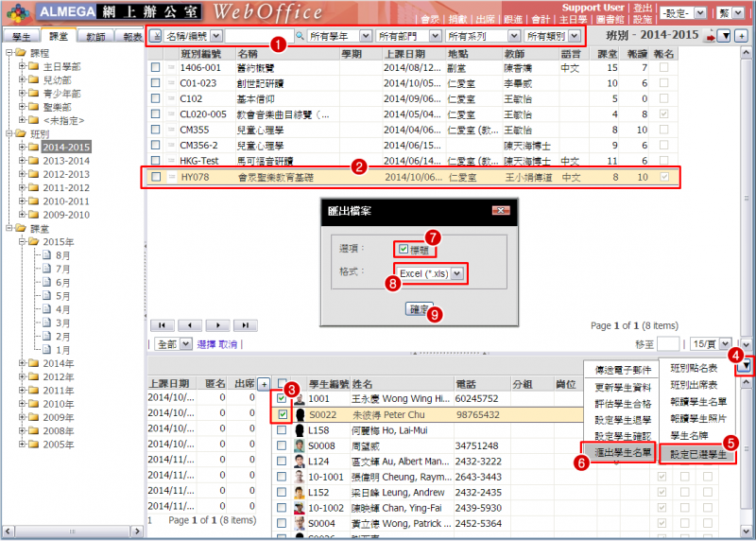This screenshot has height=541, width=756.
Task: Click the 確定 button in export dialog
Action: click(x=417, y=308)
